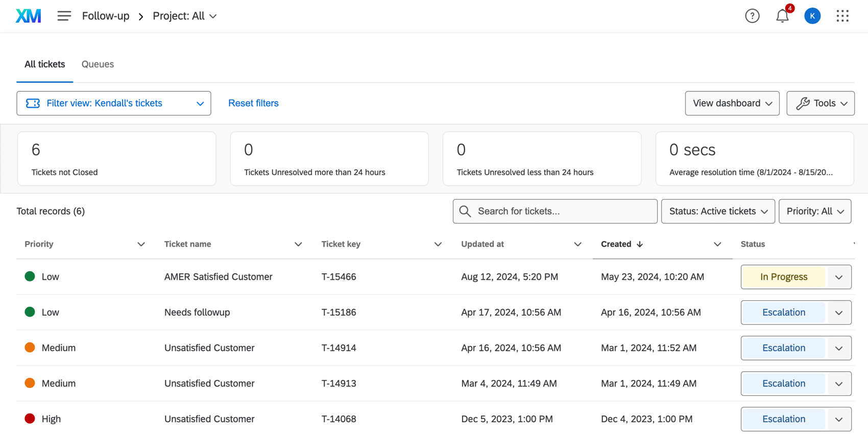Click the K user account avatar
This screenshot has height=434, width=868.
pos(812,16)
